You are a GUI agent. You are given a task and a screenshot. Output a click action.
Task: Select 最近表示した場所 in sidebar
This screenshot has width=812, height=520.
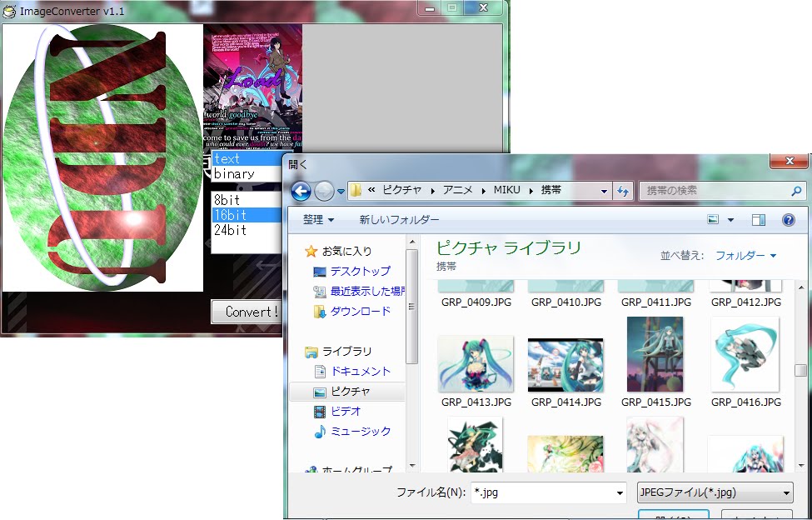(360, 292)
